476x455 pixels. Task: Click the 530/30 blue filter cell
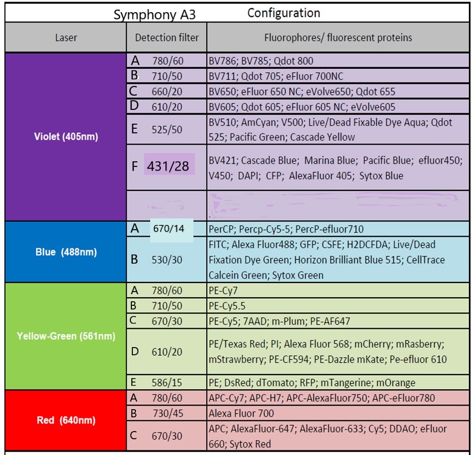coord(166,260)
